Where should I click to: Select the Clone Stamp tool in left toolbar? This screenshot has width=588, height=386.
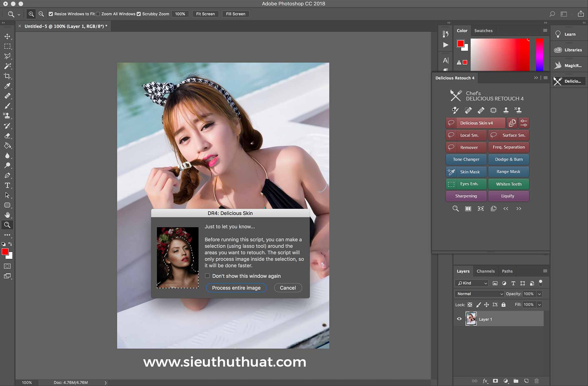(x=7, y=116)
